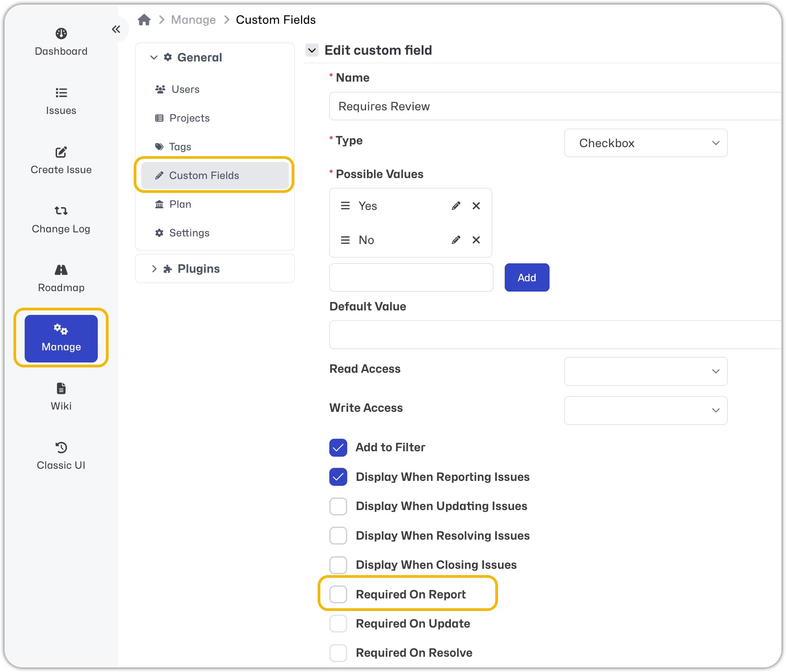786x672 pixels.
Task: Open Tags in General menu
Action: click(215, 147)
